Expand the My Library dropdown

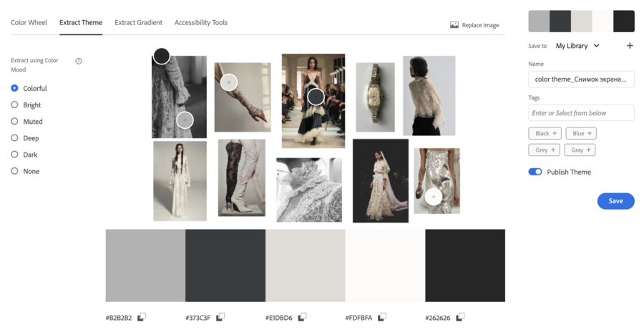pyautogui.click(x=578, y=46)
